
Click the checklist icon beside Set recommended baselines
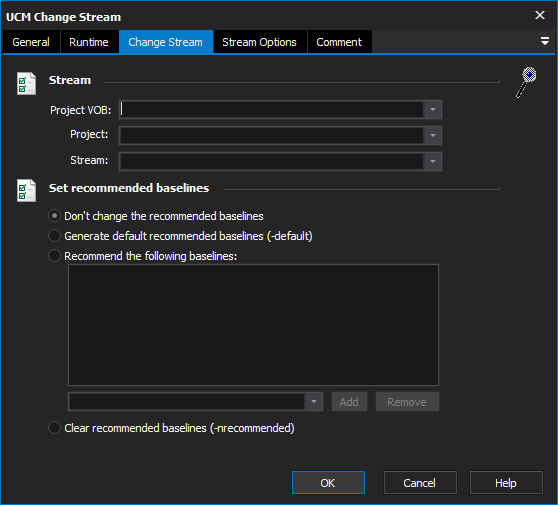(26, 190)
